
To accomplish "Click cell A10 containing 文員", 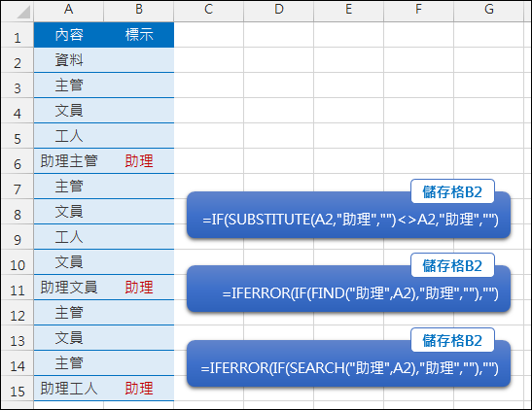I will click(68, 262).
